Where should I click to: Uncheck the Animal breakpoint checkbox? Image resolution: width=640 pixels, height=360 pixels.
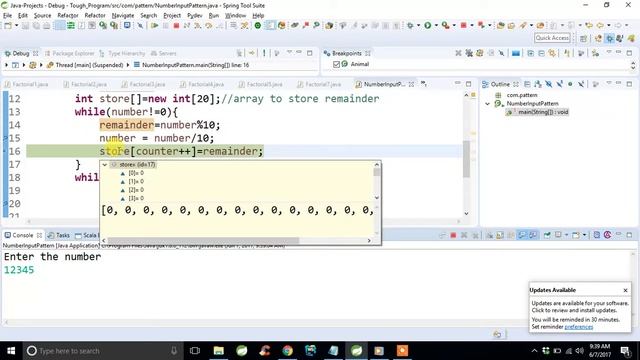click(x=336, y=64)
